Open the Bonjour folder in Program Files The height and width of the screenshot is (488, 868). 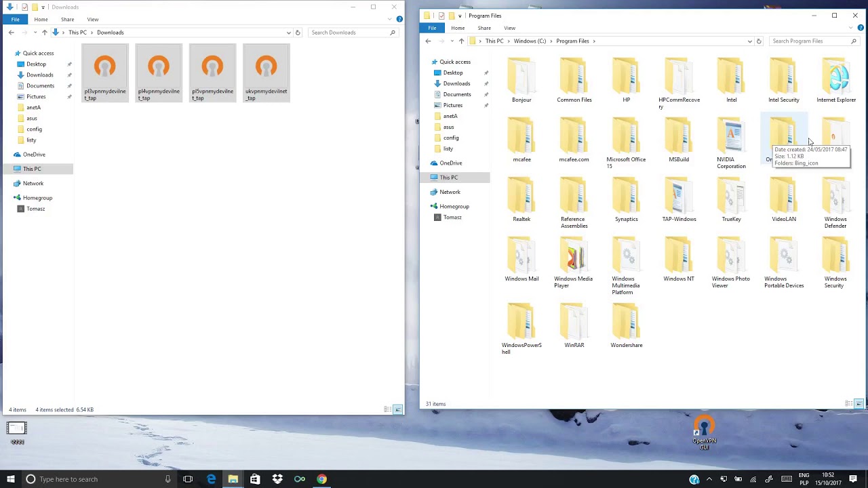click(521, 81)
